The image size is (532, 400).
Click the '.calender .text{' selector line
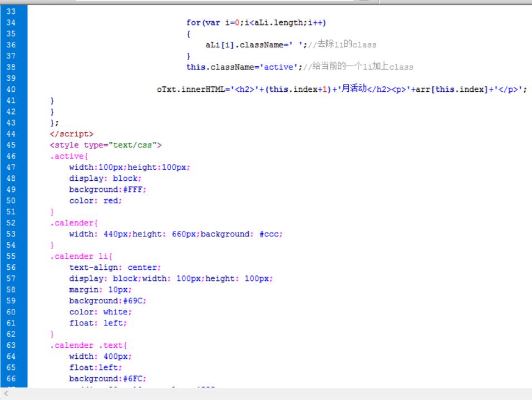pos(88,345)
